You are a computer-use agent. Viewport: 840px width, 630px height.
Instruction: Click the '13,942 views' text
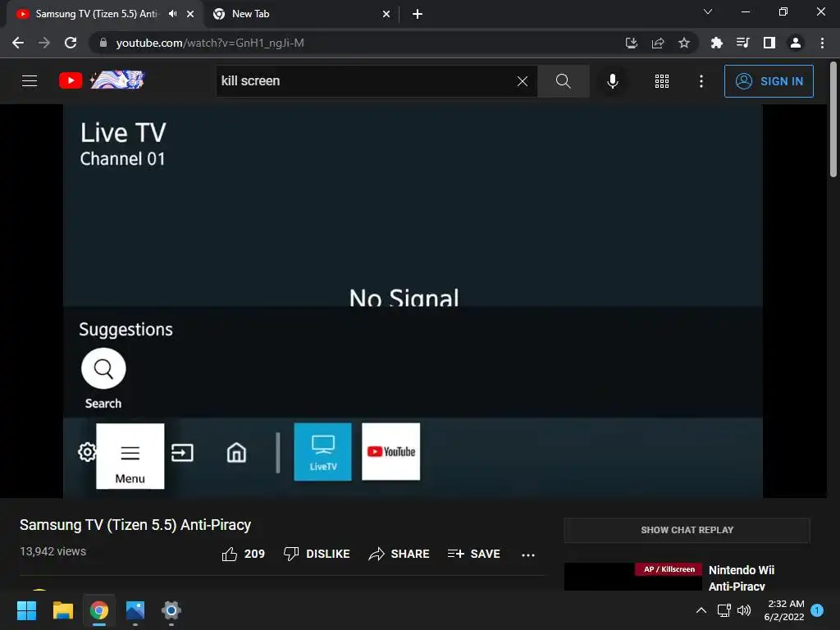[53, 551]
